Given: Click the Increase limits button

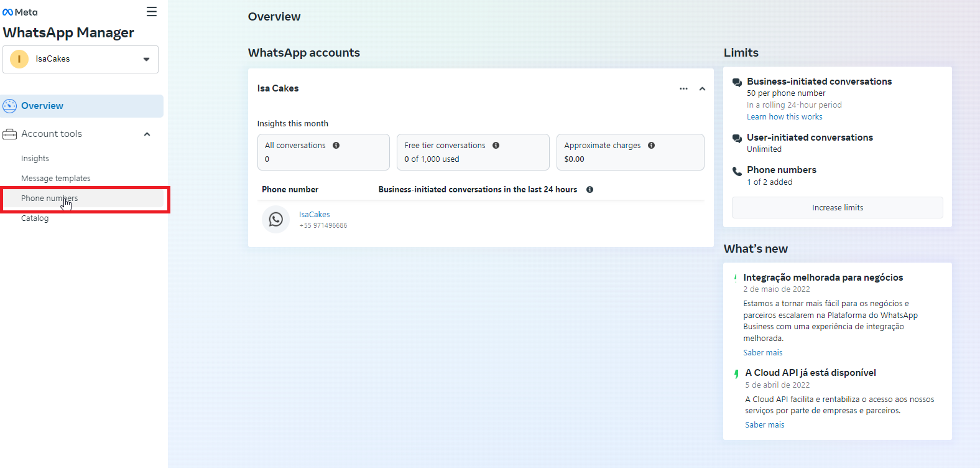Looking at the screenshot, I should [838, 208].
